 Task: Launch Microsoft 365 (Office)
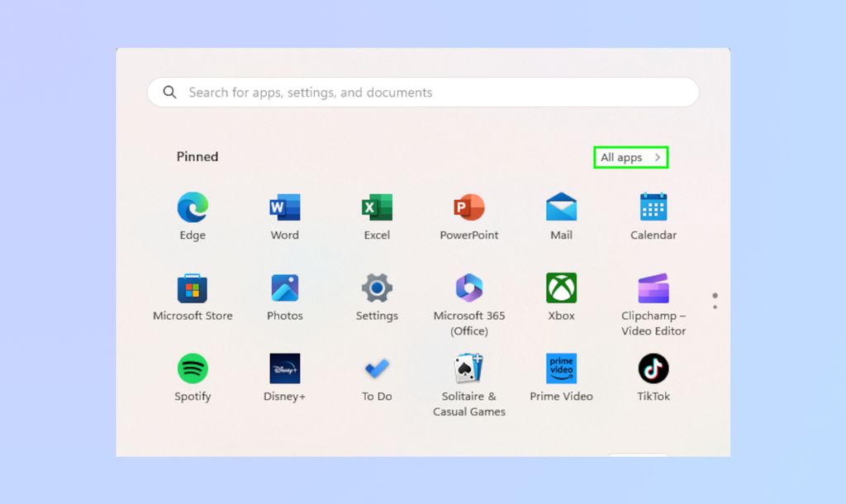[468, 289]
